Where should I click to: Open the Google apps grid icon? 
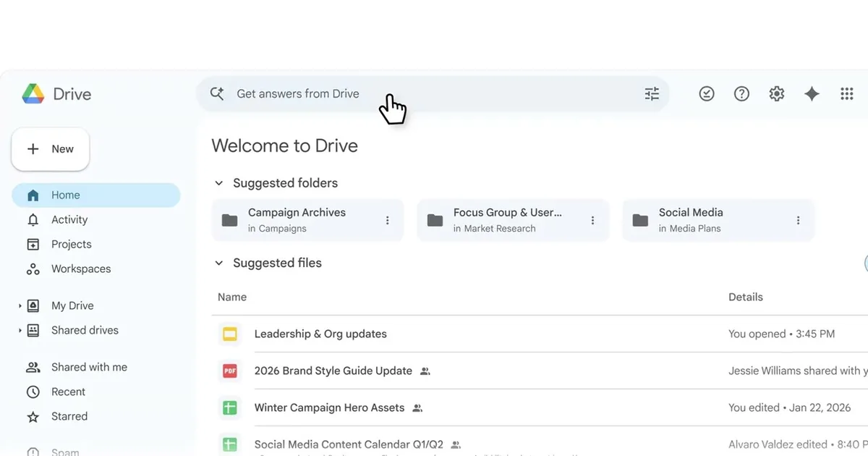[x=847, y=93]
